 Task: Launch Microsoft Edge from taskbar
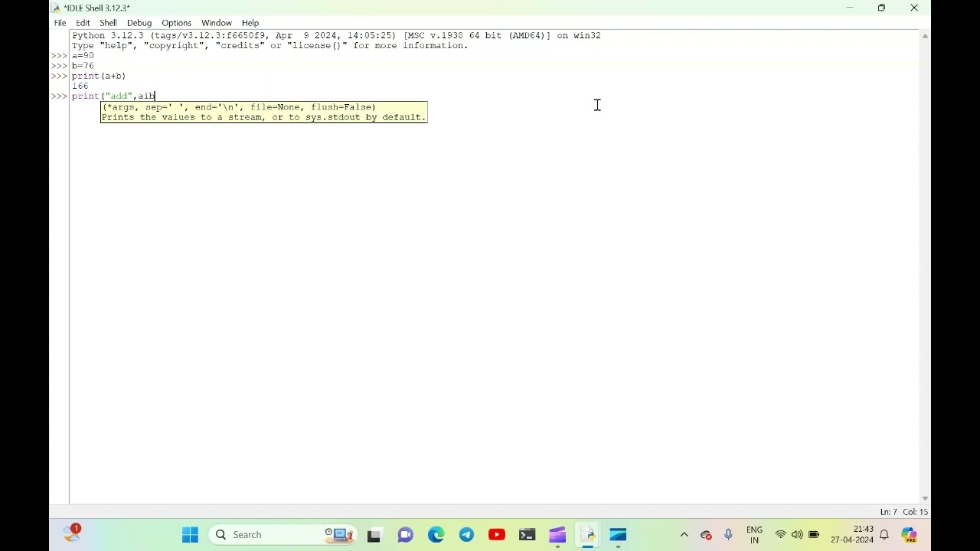(436, 535)
